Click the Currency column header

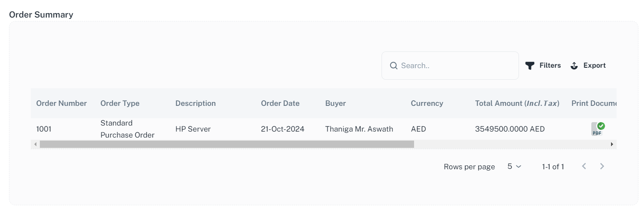[427, 103]
